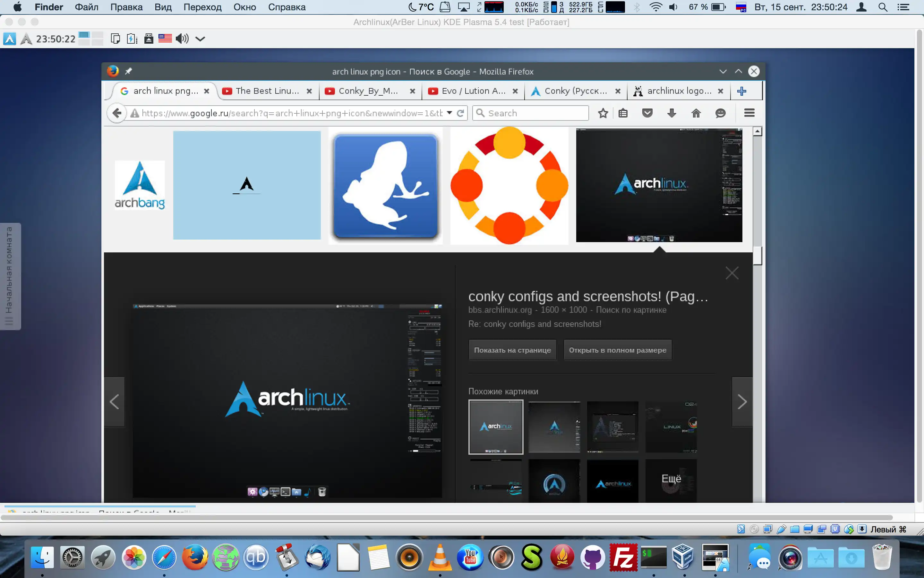Open the bookmarks list icon in Firefox
Screen dimensions: 924x578
[623, 113]
